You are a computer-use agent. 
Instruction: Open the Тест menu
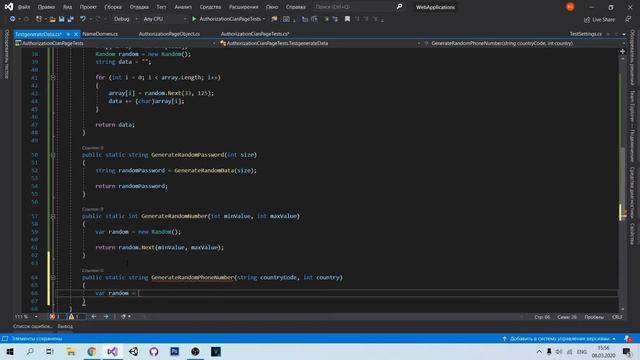click(x=161, y=7)
